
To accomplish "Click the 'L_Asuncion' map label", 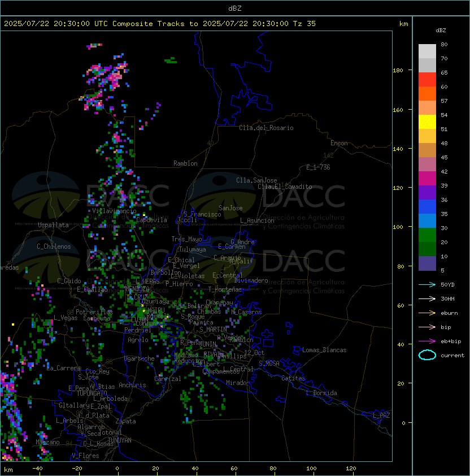I will pyautogui.click(x=257, y=220).
